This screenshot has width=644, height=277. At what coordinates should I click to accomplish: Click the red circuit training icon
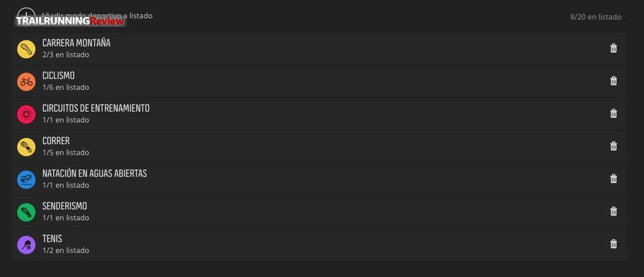pos(26,114)
